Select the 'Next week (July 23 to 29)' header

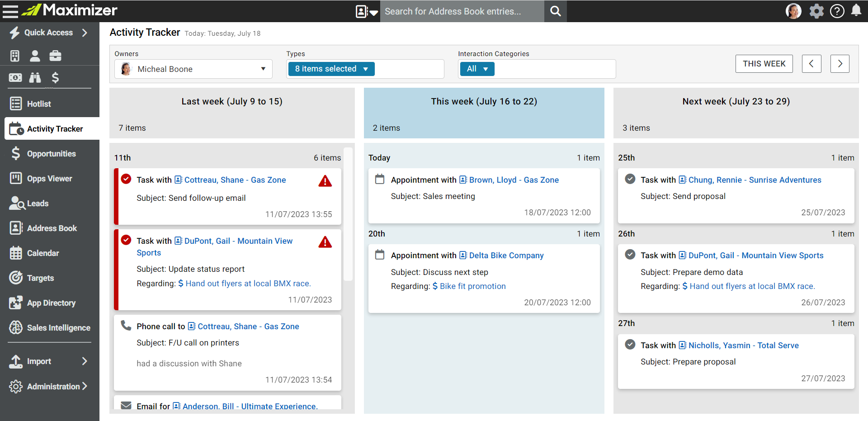[x=736, y=113]
